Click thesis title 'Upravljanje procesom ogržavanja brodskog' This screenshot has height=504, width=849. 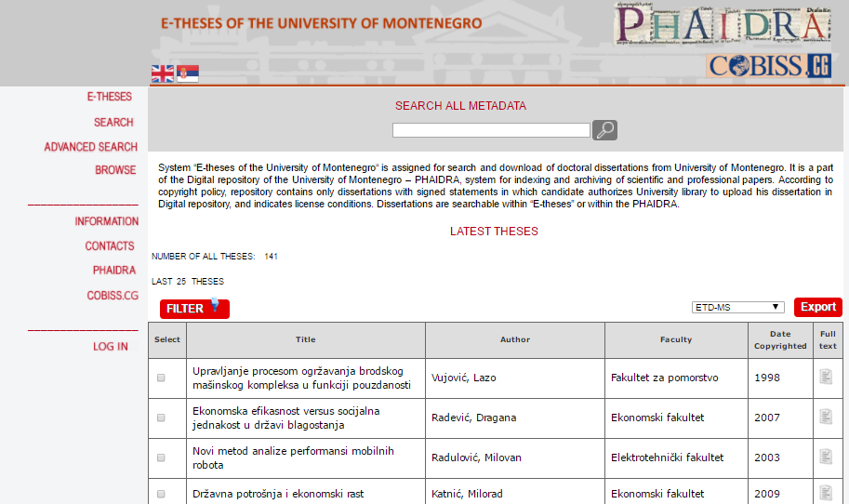pyautogui.click(x=301, y=378)
